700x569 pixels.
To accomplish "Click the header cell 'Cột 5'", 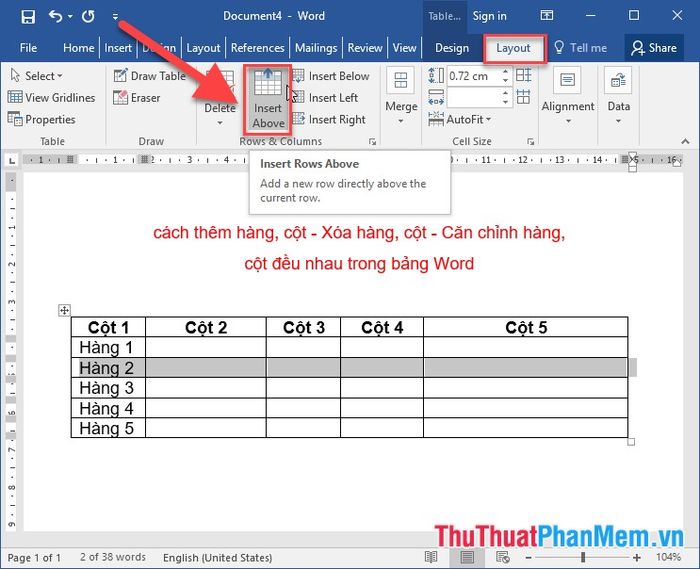I will [526, 327].
